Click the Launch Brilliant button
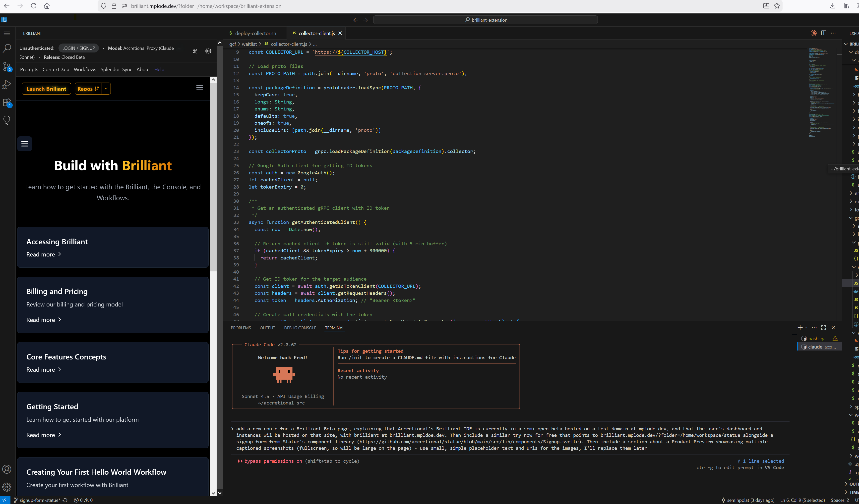Image resolution: width=859 pixels, height=504 pixels. pyautogui.click(x=46, y=89)
